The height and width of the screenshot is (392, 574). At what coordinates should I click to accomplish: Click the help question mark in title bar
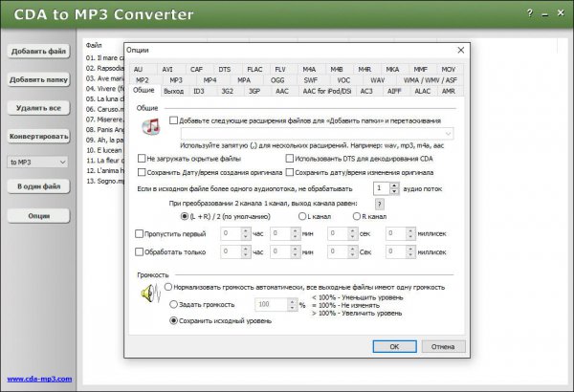click(x=530, y=13)
